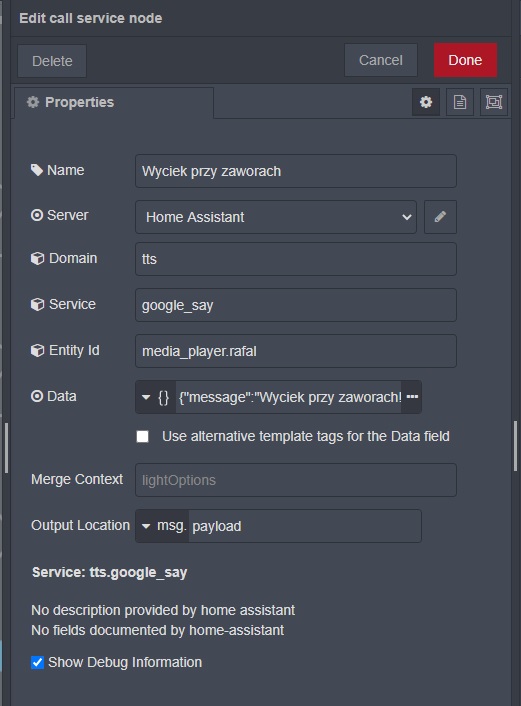
Task: Focus the Entity Id input field
Action: pyautogui.click(x=296, y=351)
